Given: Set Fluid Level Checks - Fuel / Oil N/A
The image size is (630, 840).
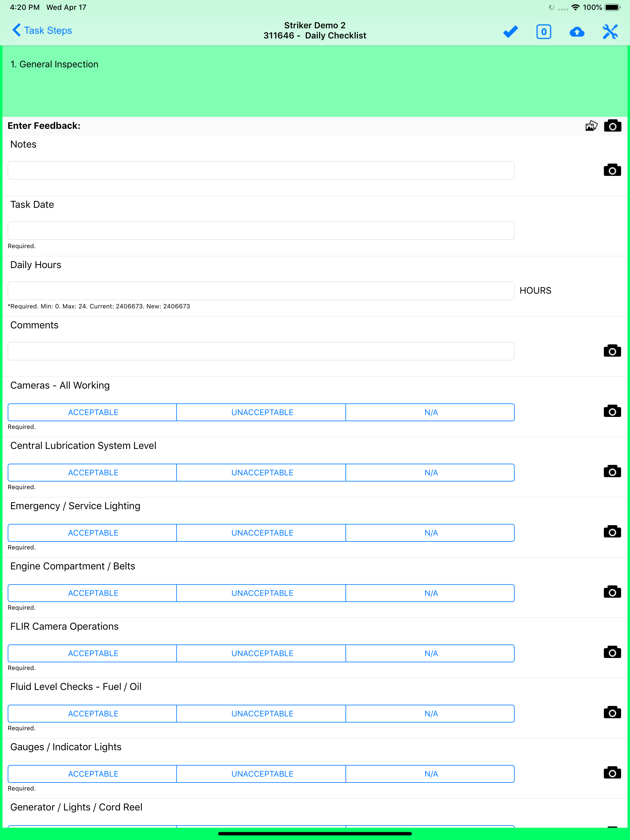Looking at the screenshot, I should tap(430, 714).
